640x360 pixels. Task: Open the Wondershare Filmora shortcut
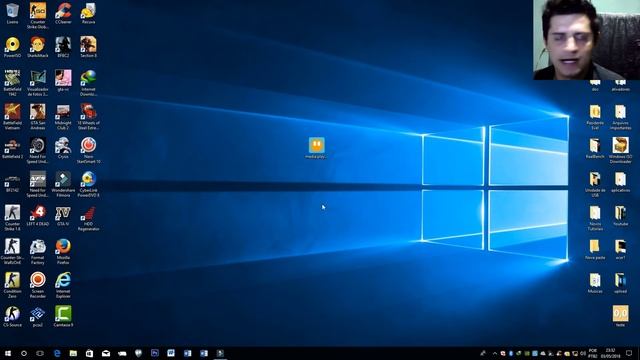63,184
